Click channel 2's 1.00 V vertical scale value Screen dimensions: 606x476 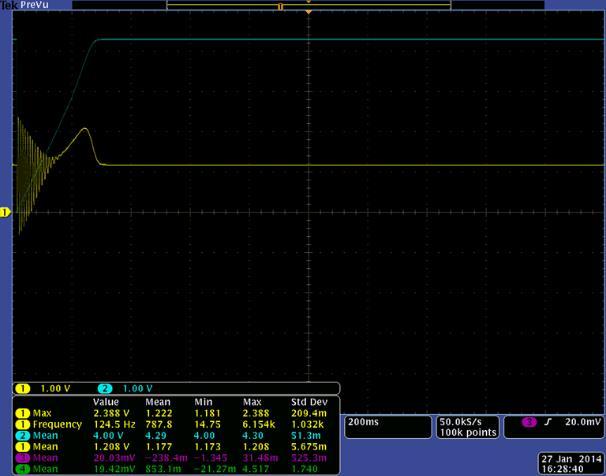coord(138,389)
